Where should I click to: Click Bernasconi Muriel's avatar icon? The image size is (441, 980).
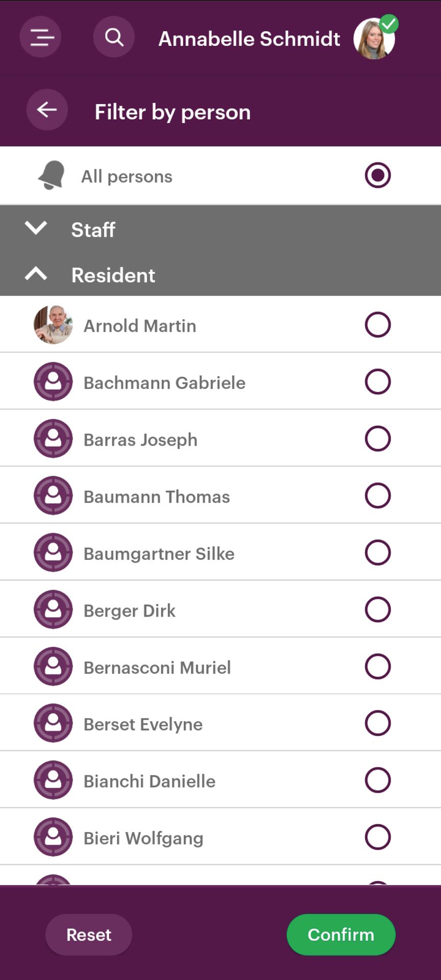[53, 667]
